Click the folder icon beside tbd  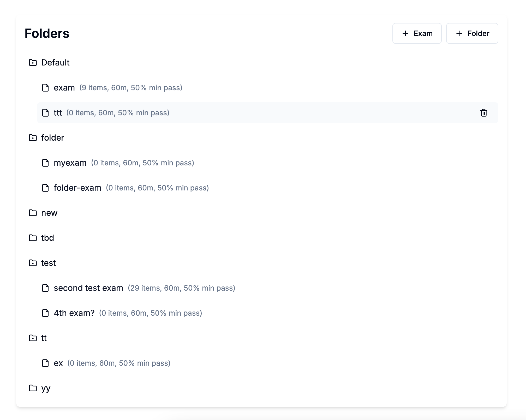33,238
